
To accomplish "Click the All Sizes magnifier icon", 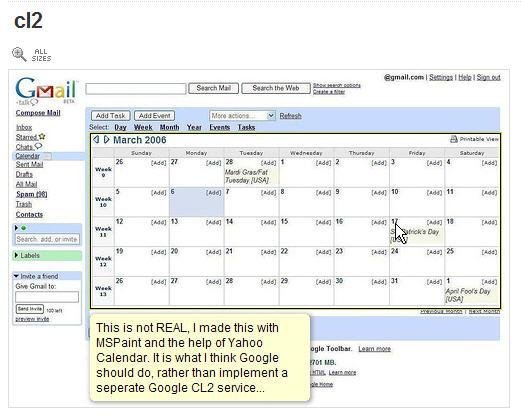I will [19, 54].
